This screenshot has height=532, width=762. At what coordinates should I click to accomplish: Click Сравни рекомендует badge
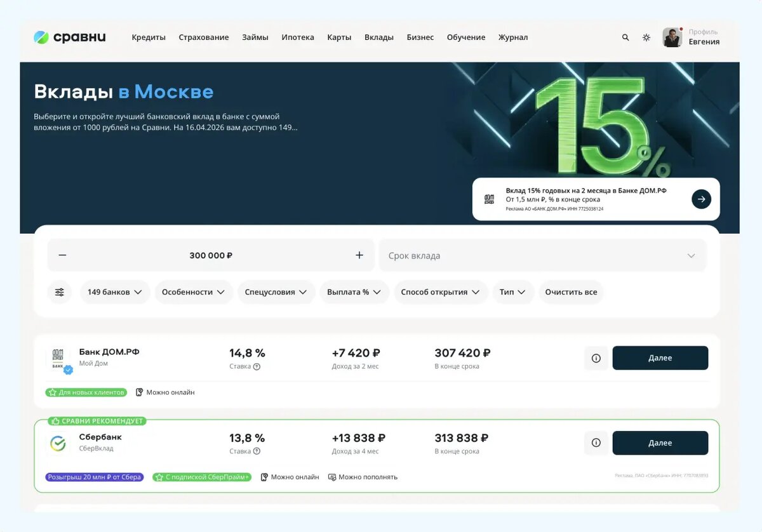pos(98,421)
